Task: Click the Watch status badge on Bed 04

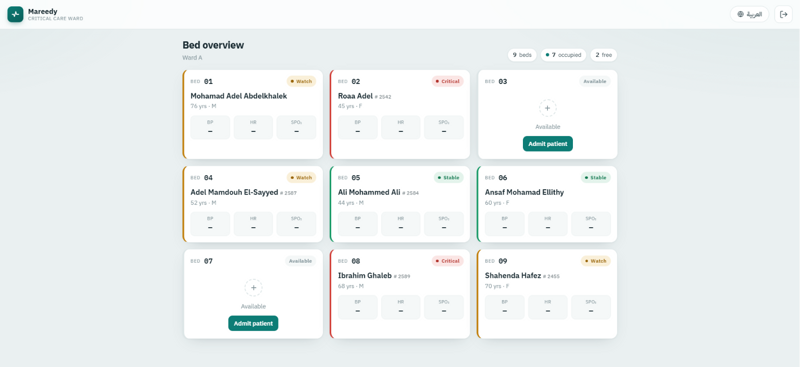Action: 301,178
